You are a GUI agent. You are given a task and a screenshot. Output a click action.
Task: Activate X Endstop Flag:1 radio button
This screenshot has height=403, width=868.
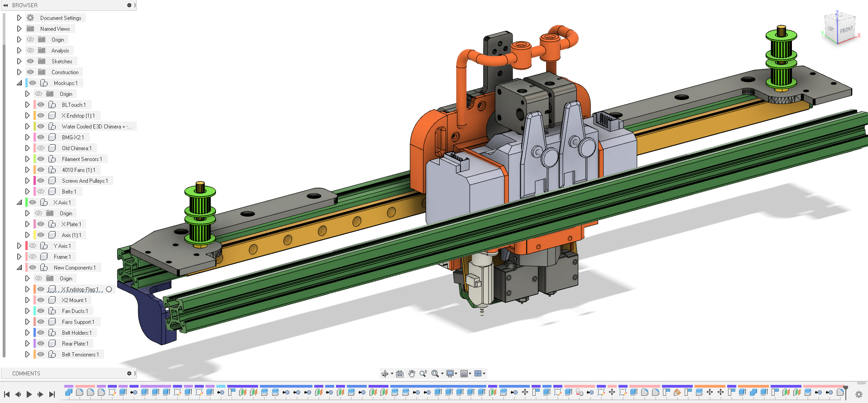(x=109, y=289)
